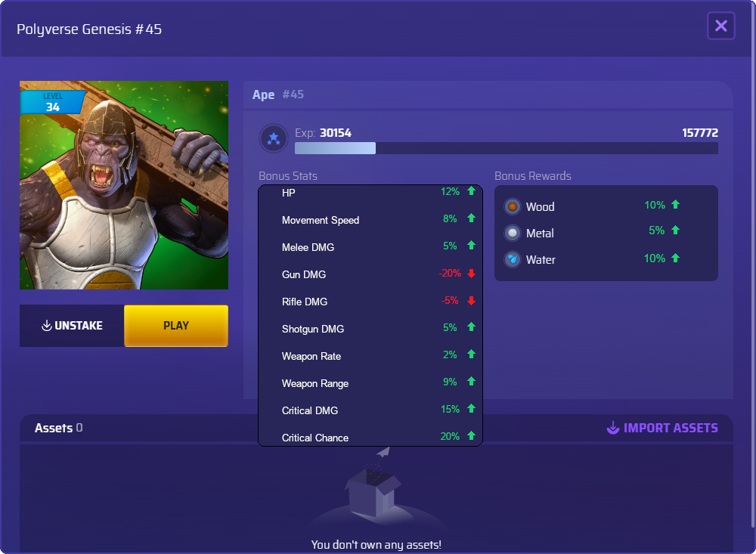Click the Wood reward label

[540, 207]
